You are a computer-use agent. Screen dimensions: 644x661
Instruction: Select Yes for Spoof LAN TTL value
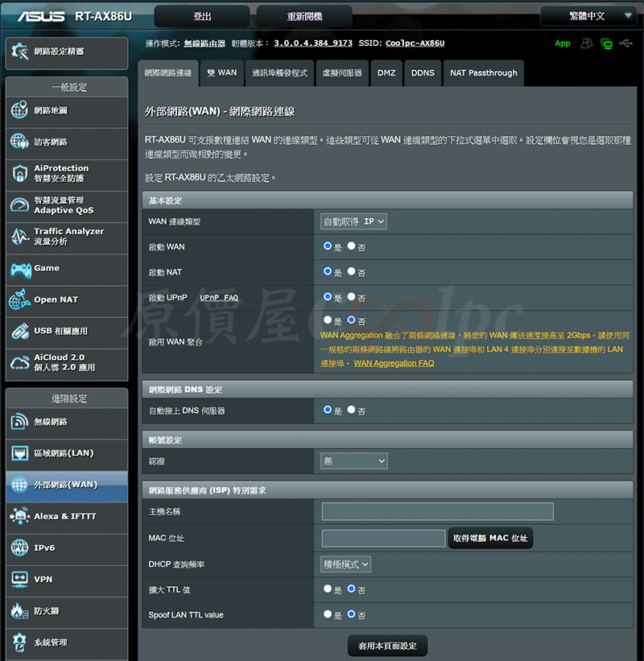coord(328,613)
